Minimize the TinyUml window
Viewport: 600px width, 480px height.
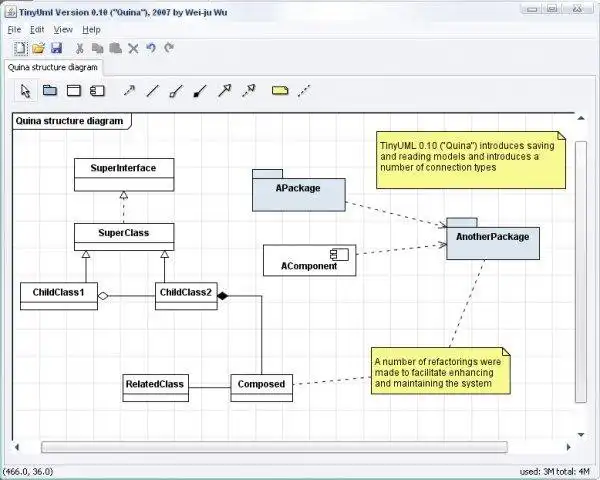click(532, 9)
